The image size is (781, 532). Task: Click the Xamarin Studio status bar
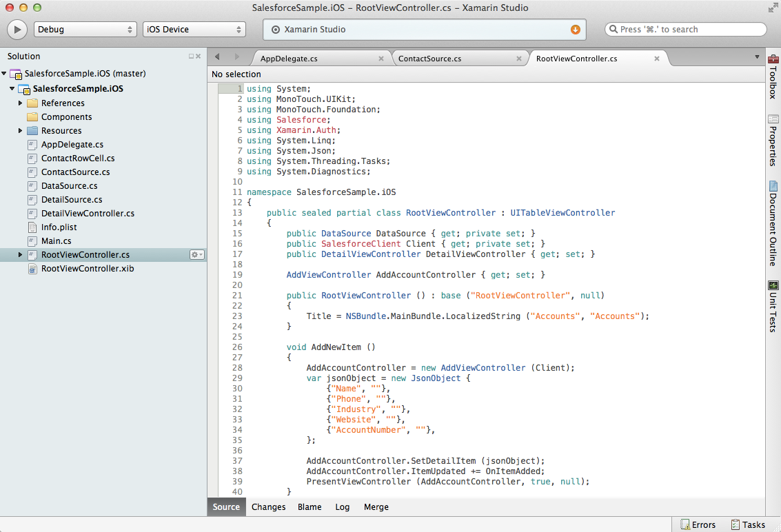tap(425, 30)
